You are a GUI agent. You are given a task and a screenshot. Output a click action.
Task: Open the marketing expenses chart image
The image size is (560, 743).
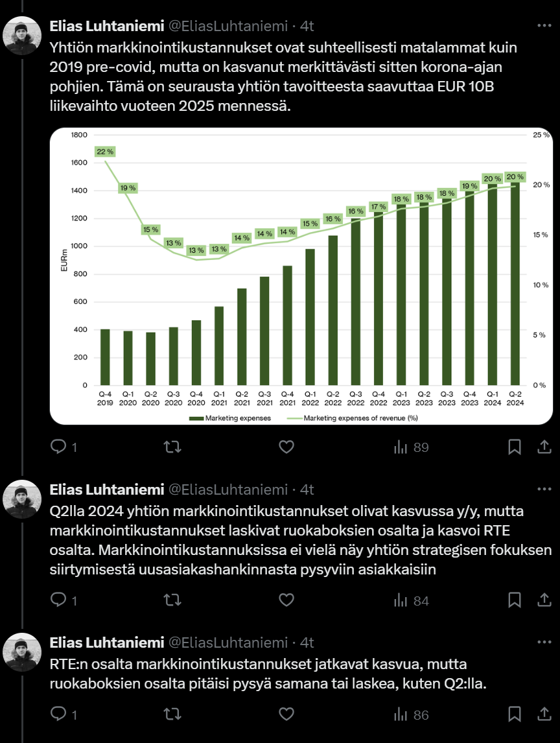coord(301,276)
